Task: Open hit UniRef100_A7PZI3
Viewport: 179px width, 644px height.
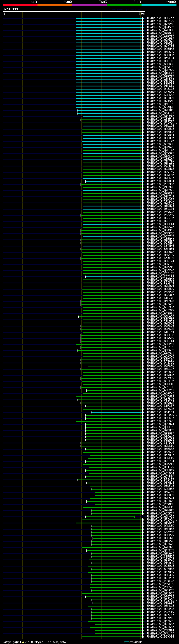Action: (x=161, y=36)
